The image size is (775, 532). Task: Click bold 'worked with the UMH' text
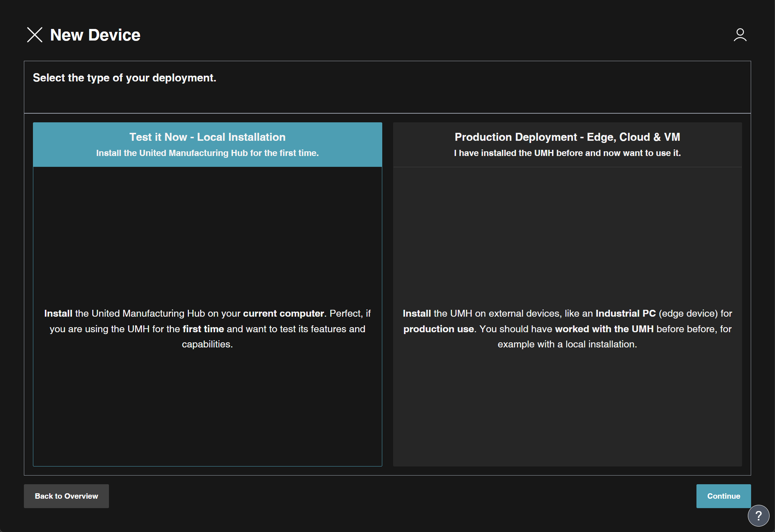(x=604, y=329)
